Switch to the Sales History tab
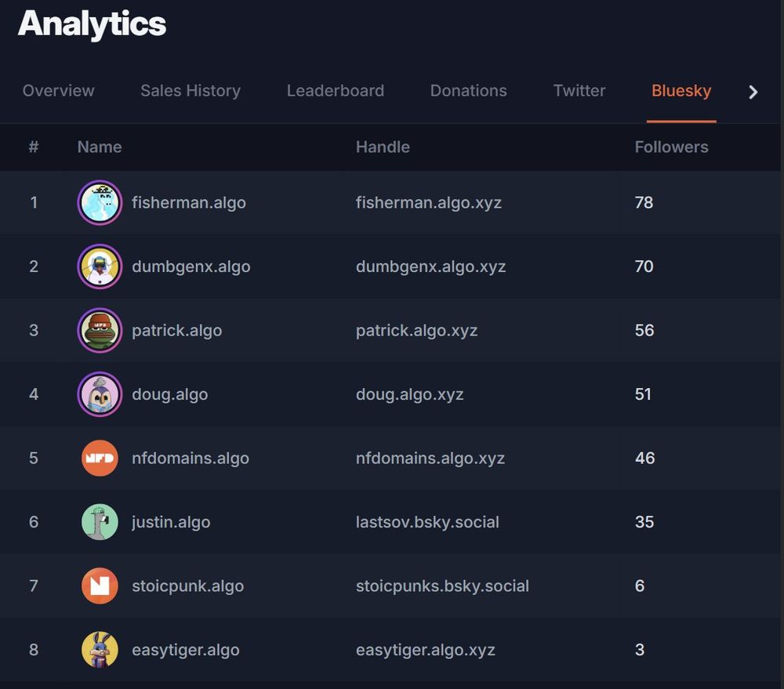The height and width of the screenshot is (689, 784). coord(191,90)
